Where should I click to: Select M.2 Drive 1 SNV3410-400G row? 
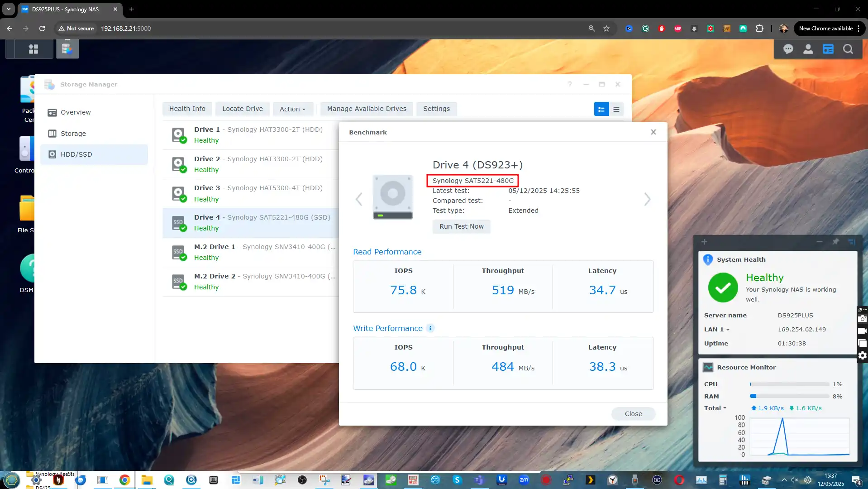251,252
